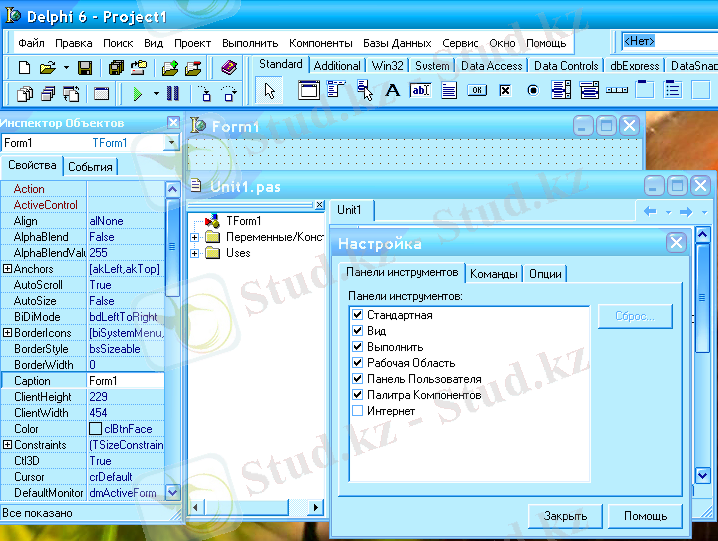Open the Файл menu
718x541 pixels.
pyautogui.click(x=31, y=44)
